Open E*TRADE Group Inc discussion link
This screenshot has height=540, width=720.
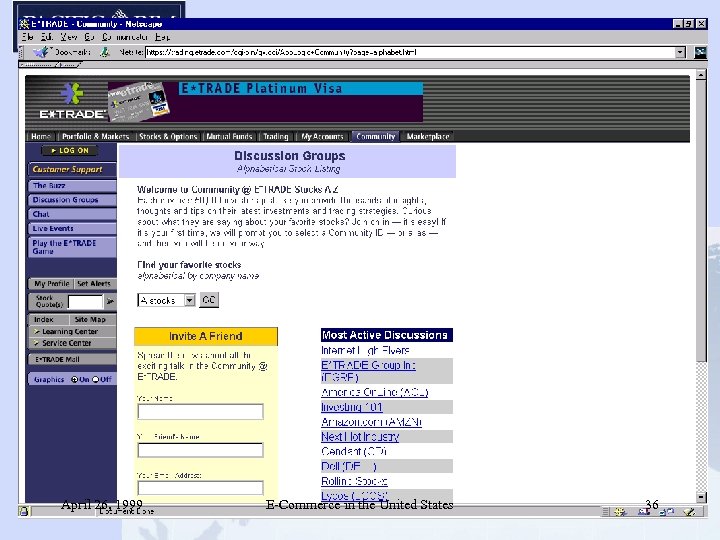click(x=368, y=371)
